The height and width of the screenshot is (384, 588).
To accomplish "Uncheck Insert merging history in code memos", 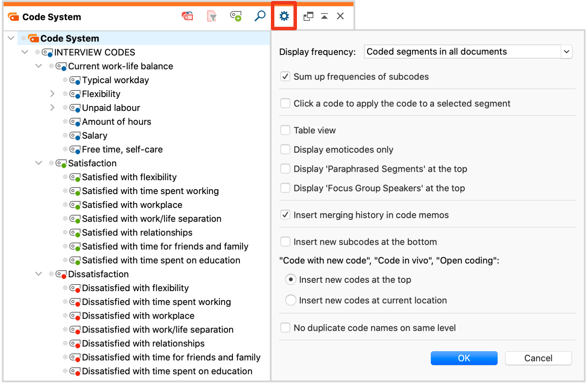I will 285,215.
